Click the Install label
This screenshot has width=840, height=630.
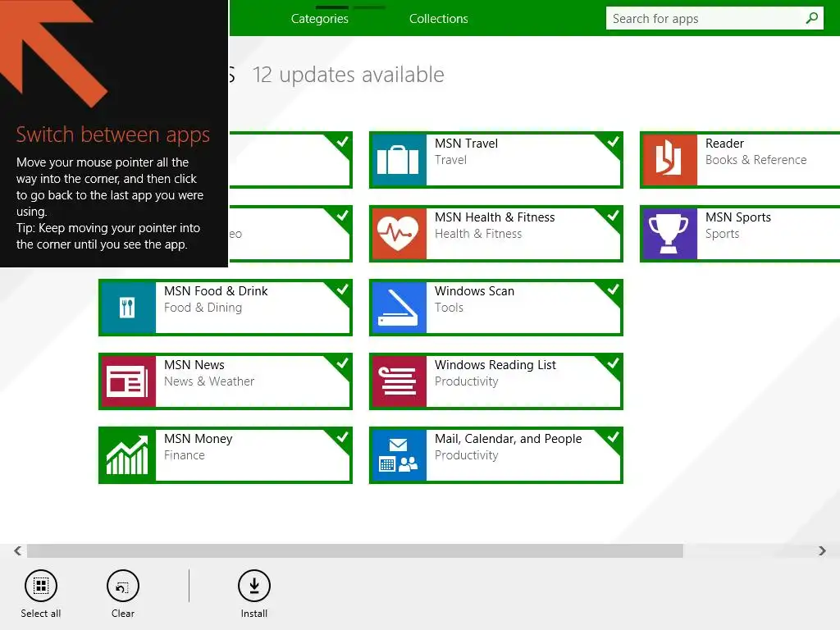(254, 614)
